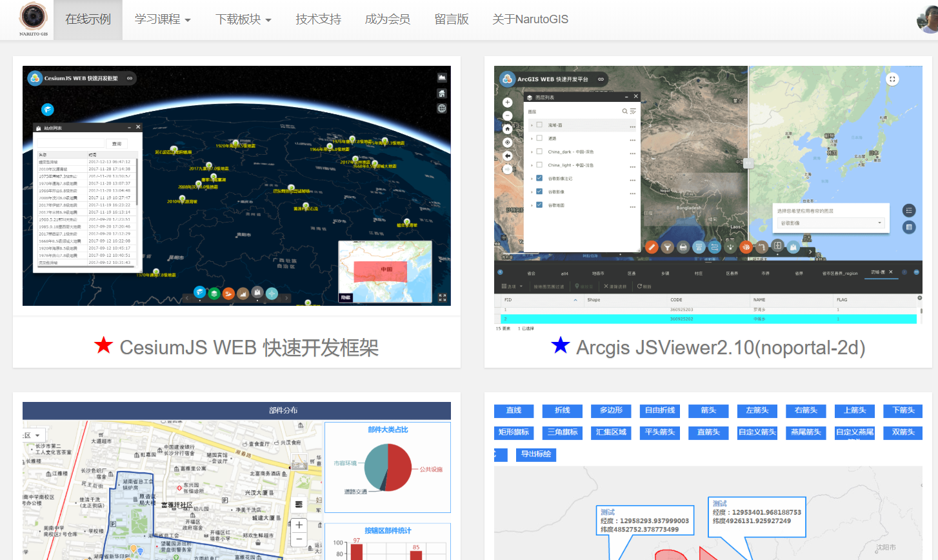The image size is (938, 560).
Task: Click the orange palette tool in ArcGIS toolbar
Action: pos(746,246)
